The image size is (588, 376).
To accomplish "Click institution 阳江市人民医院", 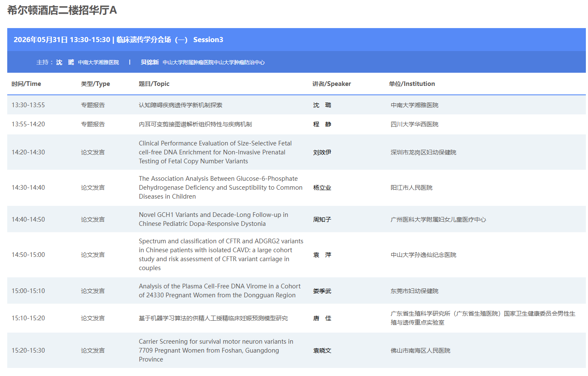I will click(411, 188).
